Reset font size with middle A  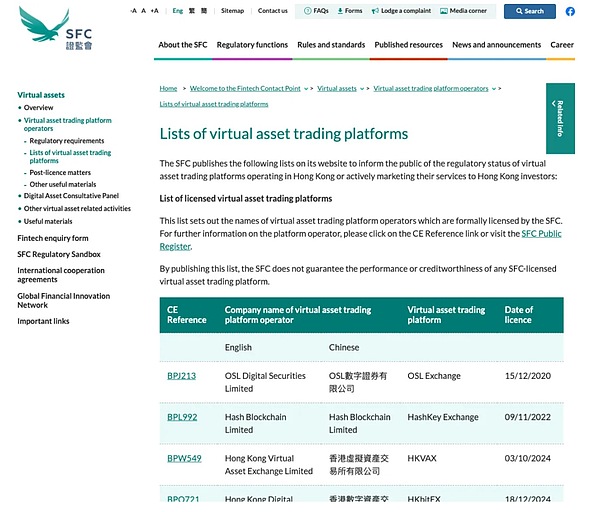143,11
